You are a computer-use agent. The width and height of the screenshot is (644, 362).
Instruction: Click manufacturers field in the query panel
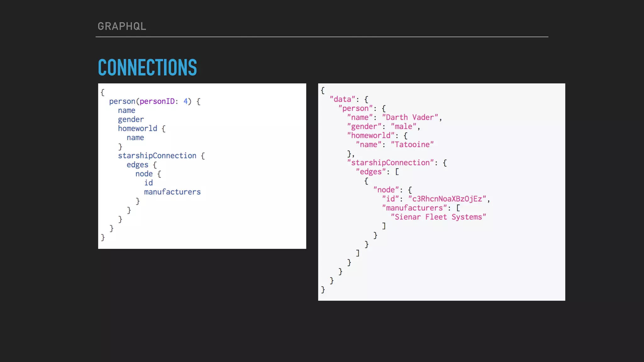click(x=172, y=192)
